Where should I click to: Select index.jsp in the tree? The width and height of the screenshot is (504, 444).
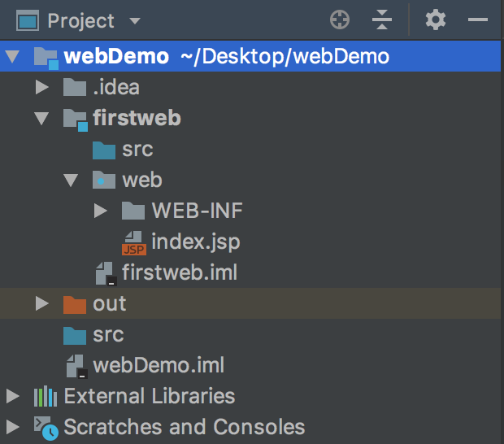pos(195,242)
